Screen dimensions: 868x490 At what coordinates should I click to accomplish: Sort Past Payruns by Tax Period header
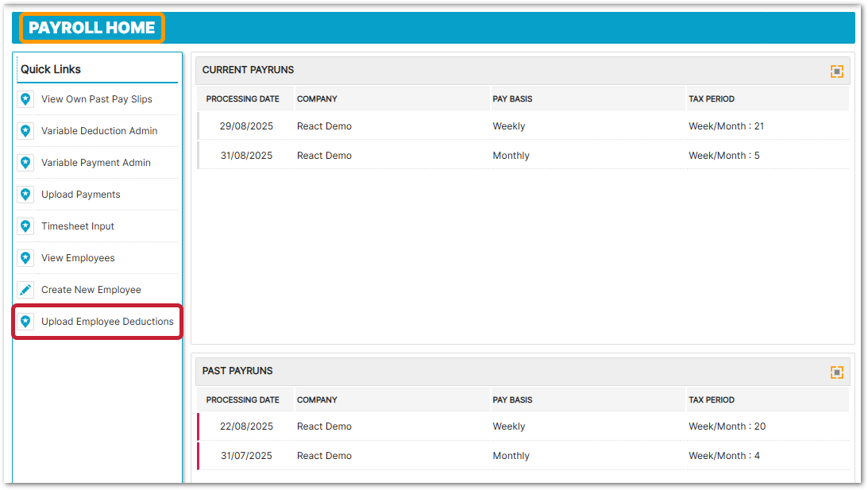click(711, 400)
